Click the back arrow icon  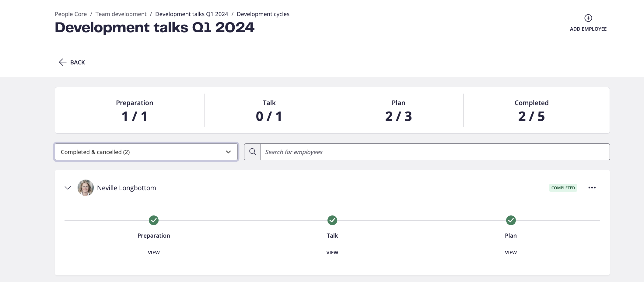coord(63,62)
